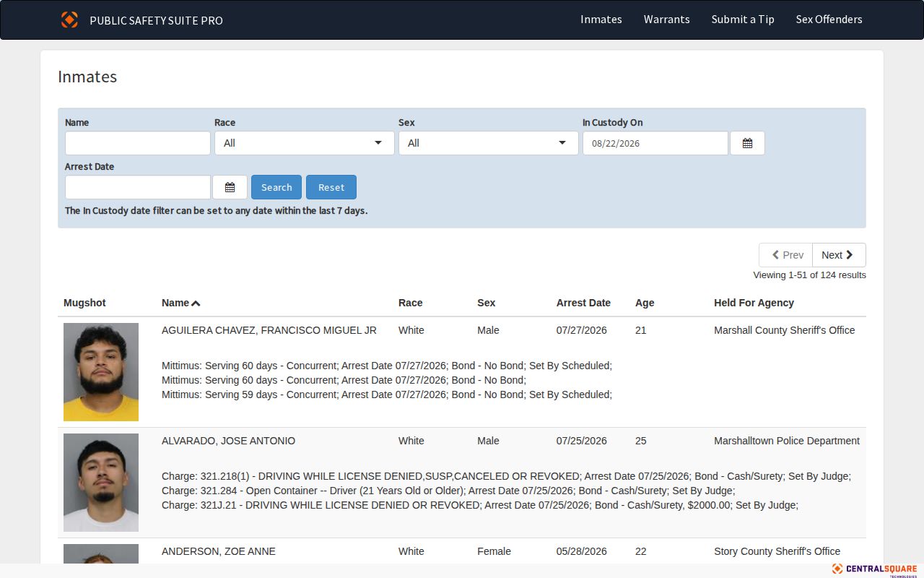
Task: Sort by the Arrest Date column header
Action: point(583,303)
